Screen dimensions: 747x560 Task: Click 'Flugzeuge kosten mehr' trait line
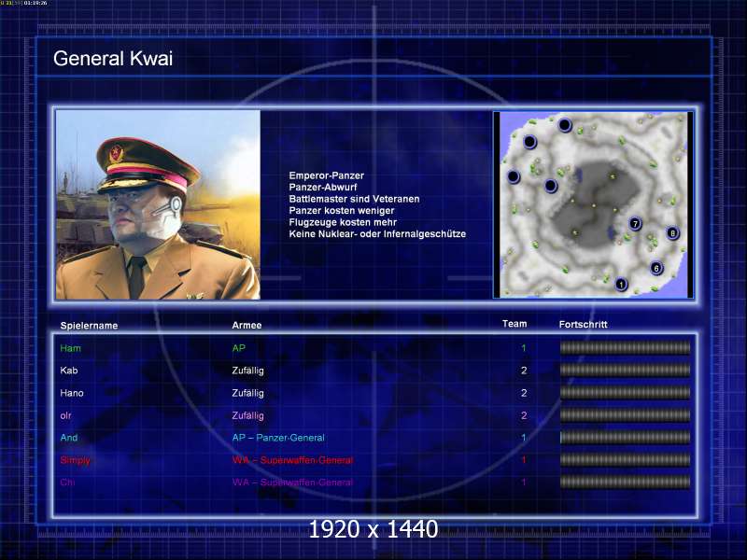tap(343, 222)
